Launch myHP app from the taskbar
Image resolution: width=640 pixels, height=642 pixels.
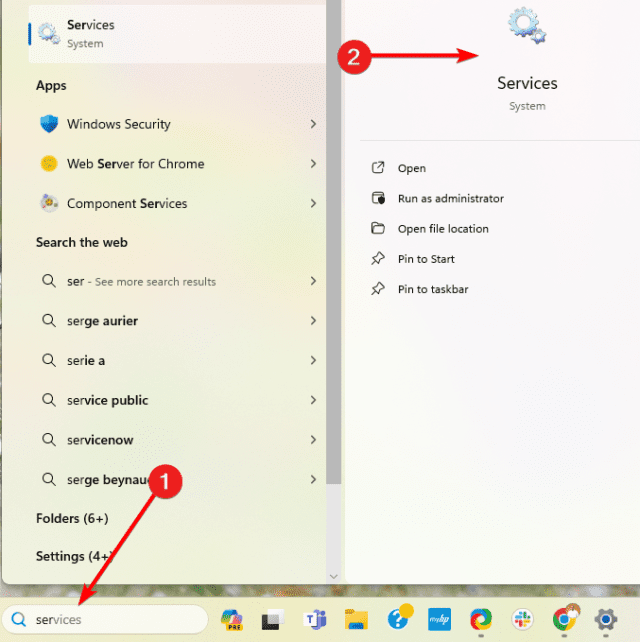pos(439,619)
